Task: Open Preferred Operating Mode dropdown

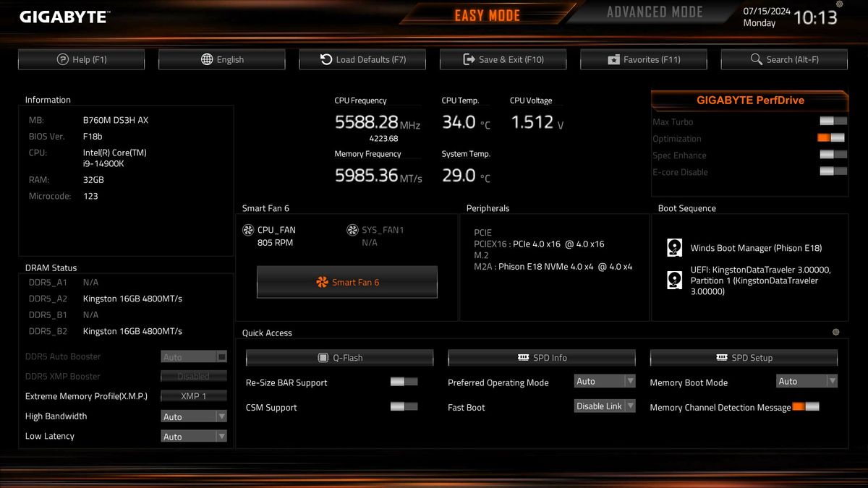Action: coord(605,381)
